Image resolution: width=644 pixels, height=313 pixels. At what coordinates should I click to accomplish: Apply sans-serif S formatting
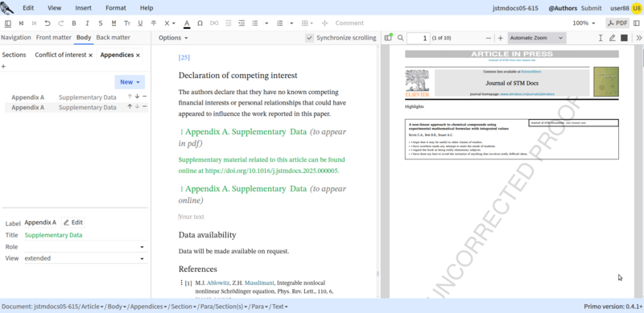[100, 23]
